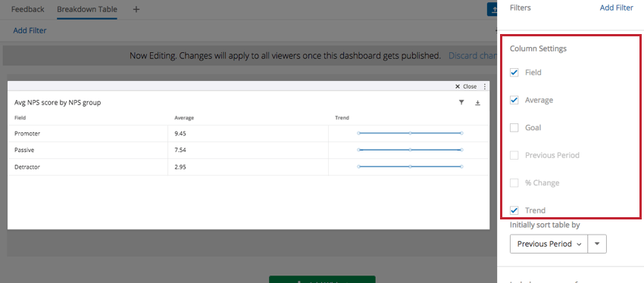Click the Filters section label
644x283 pixels.
[520, 8]
